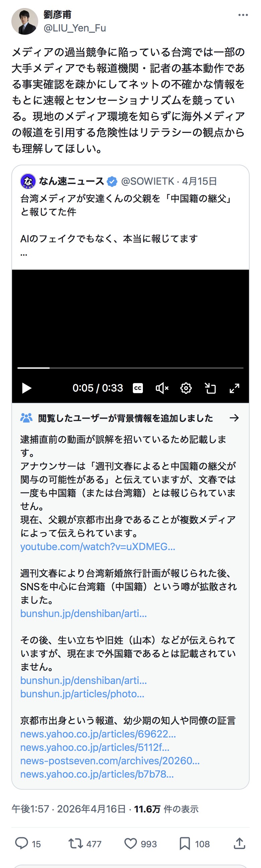Bookmark this post
This screenshot has height=868, width=261.
point(185,843)
